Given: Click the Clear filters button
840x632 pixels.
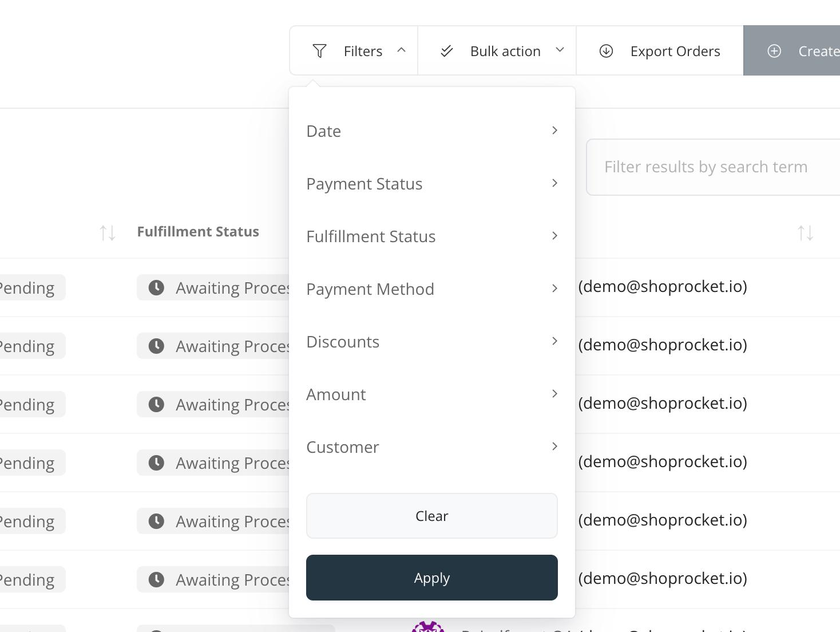Looking at the screenshot, I should tap(432, 516).
